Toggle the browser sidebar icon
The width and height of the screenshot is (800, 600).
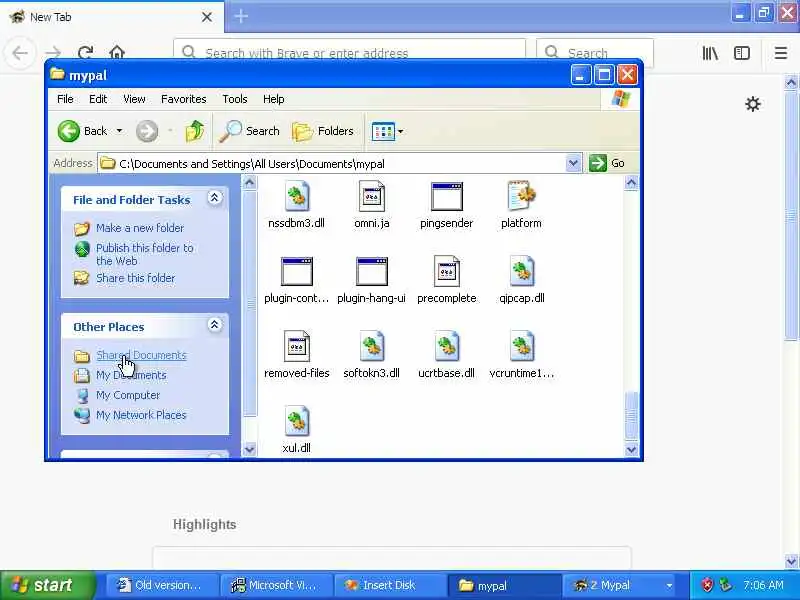click(742, 53)
